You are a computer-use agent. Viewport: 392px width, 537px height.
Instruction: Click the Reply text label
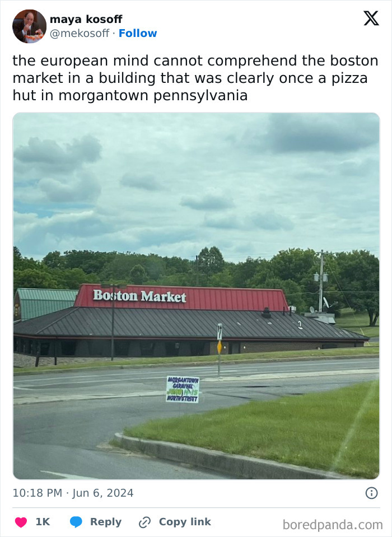tap(106, 522)
